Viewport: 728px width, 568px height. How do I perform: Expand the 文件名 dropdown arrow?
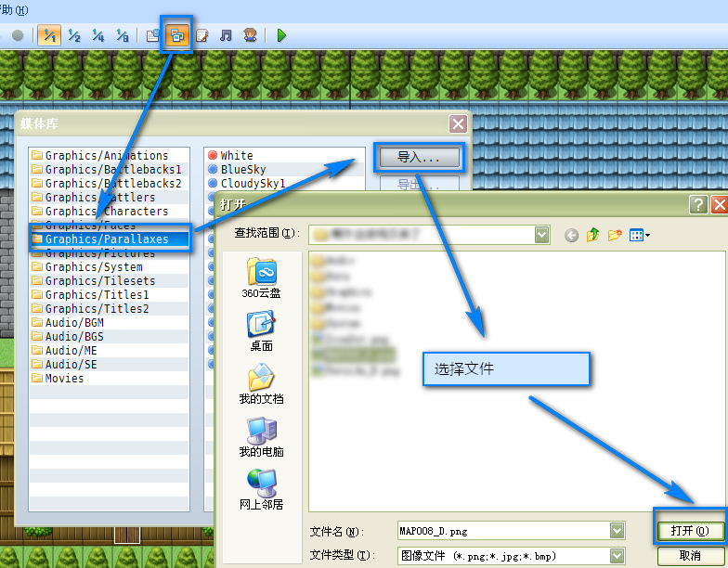tap(617, 531)
